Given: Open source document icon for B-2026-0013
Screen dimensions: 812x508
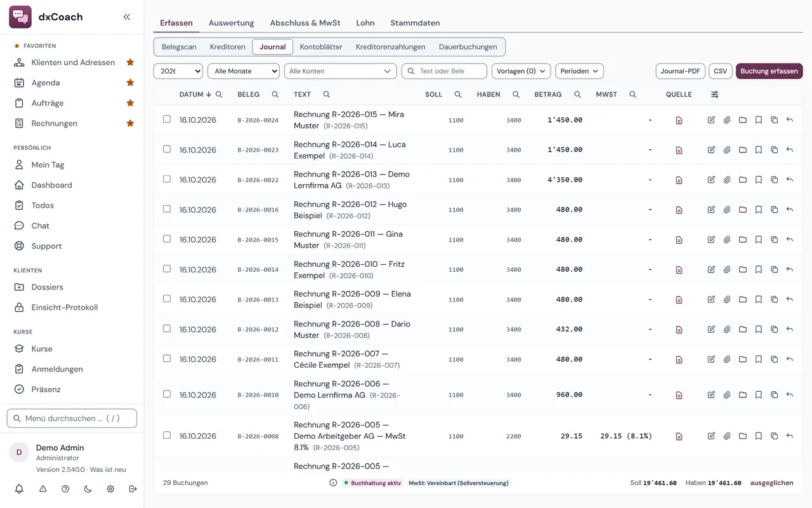Looking at the screenshot, I should tap(679, 300).
